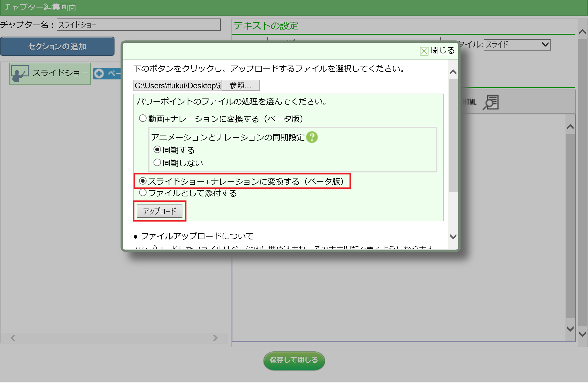Select the 同期しない radio option

pos(157,162)
